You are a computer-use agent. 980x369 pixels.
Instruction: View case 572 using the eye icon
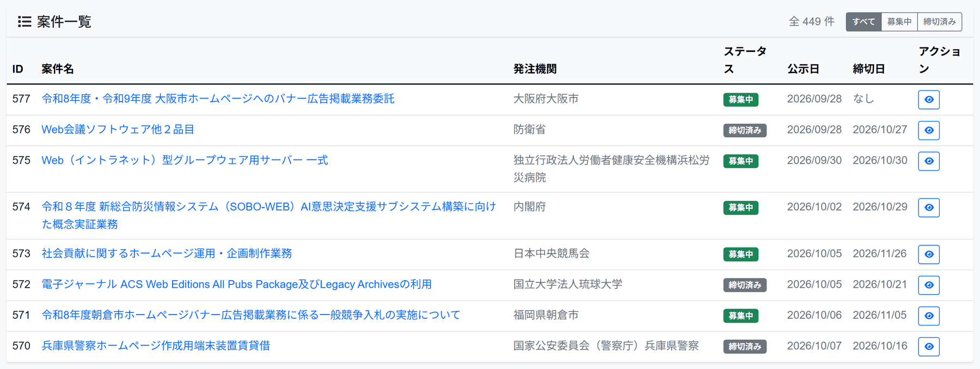click(928, 285)
